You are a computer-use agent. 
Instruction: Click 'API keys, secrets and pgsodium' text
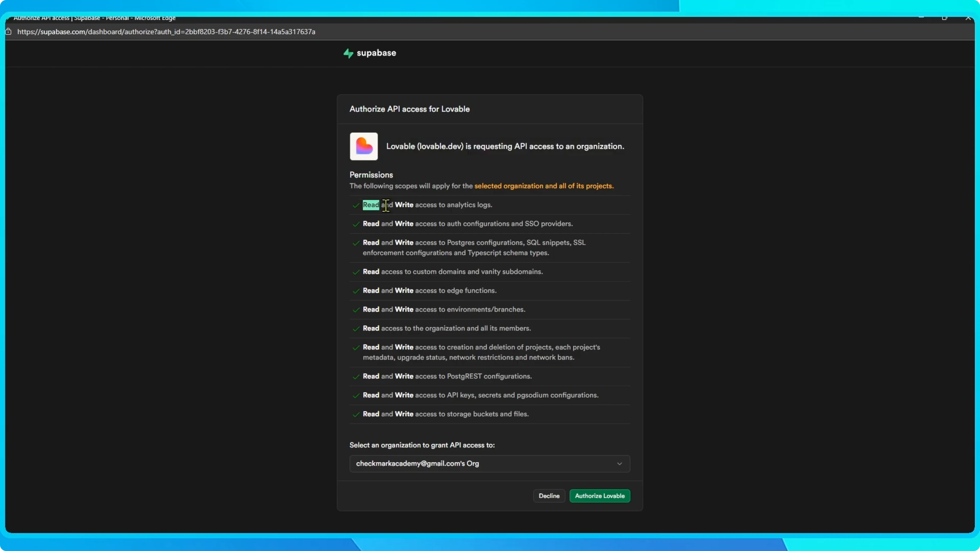(498, 395)
